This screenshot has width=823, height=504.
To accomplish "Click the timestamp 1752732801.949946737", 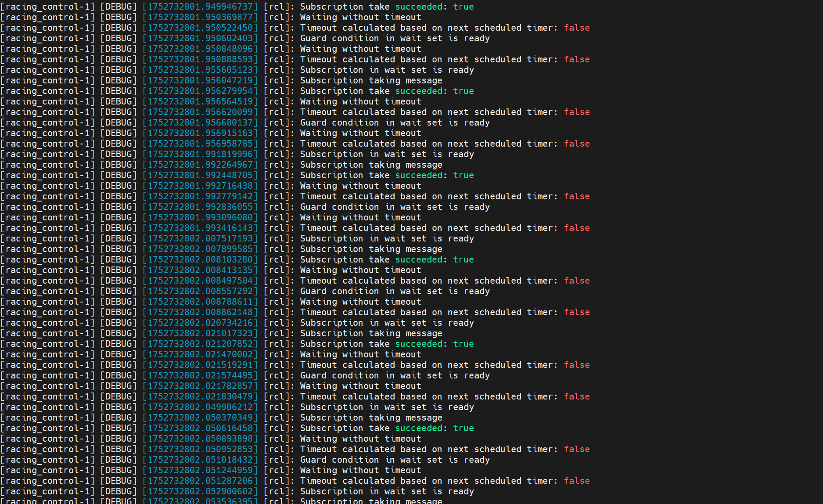I will [x=200, y=7].
